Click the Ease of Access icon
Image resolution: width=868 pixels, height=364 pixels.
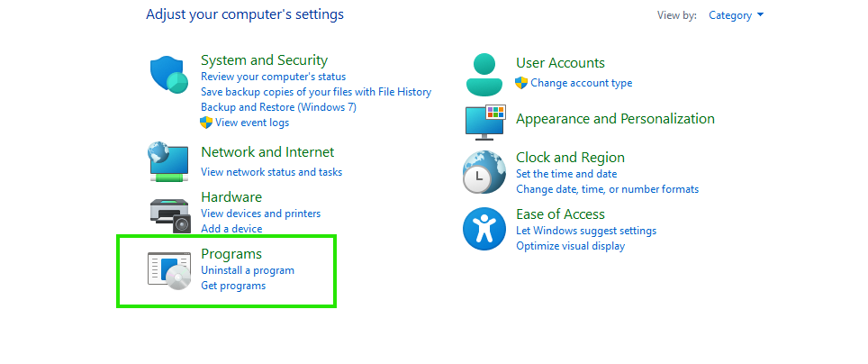(x=484, y=229)
